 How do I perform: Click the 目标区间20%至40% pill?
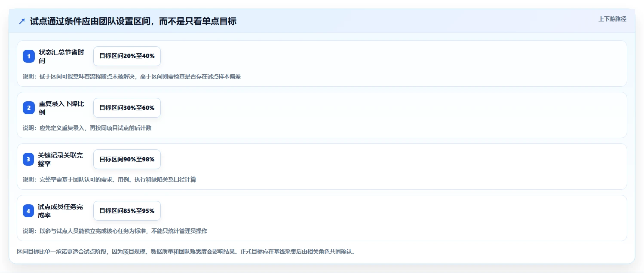[x=127, y=56]
